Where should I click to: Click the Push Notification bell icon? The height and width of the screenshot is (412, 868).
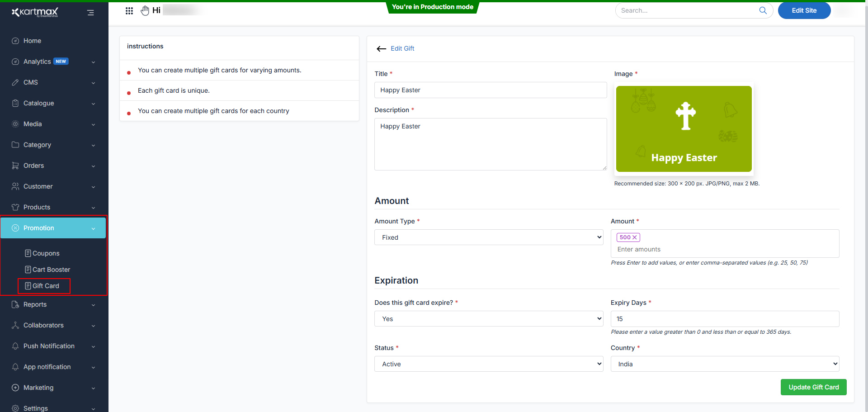pyautogui.click(x=15, y=346)
